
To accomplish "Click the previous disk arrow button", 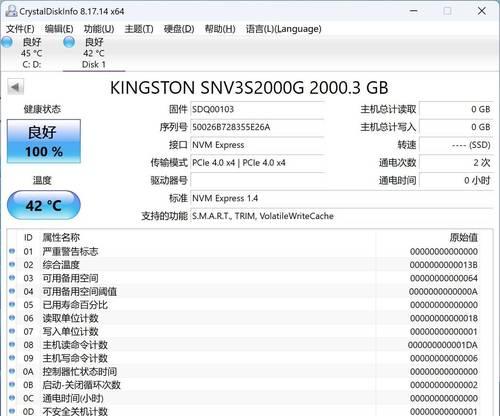I will [x=15, y=87].
